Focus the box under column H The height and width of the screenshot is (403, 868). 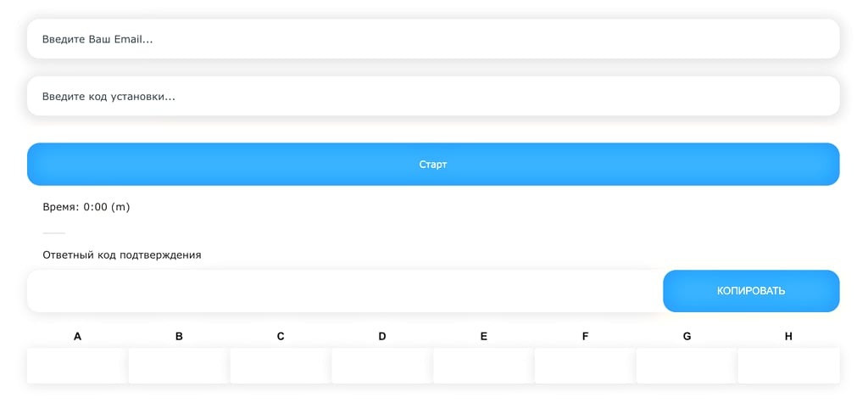point(788,366)
